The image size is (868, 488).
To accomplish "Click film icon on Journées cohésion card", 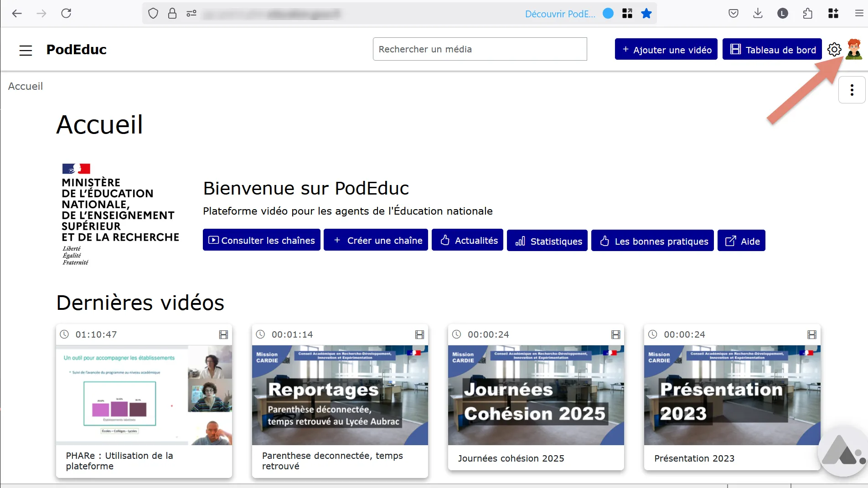I will [x=615, y=334].
